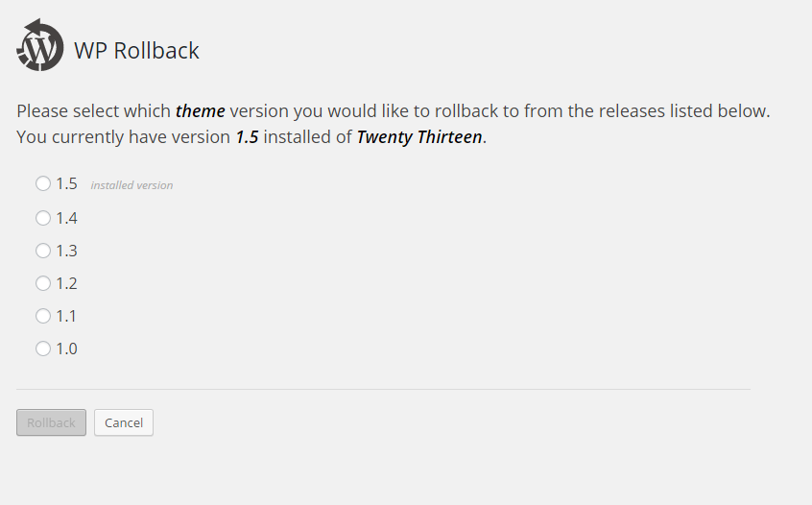The height and width of the screenshot is (505, 812).
Task: Select the version 1.2 radio button
Action: pos(42,283)
